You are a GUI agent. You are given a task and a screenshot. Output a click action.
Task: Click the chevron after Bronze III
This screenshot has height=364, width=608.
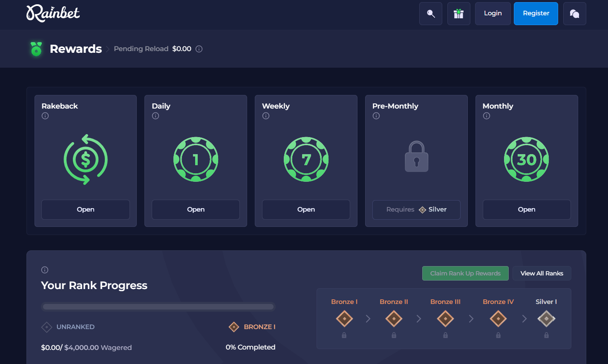pyautogui.click(x=471, y=318)
